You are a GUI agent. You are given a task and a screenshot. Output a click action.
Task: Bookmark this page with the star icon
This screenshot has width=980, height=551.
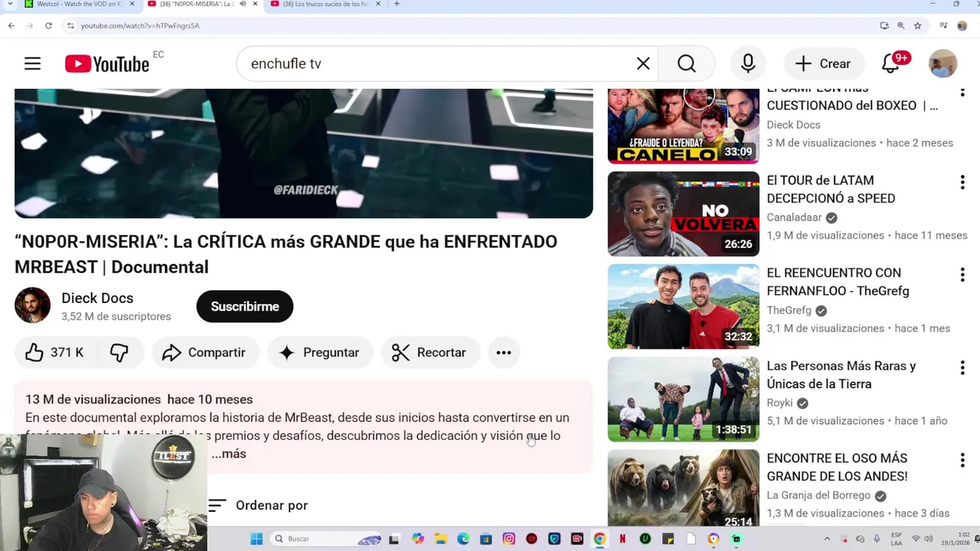(917, 25)
